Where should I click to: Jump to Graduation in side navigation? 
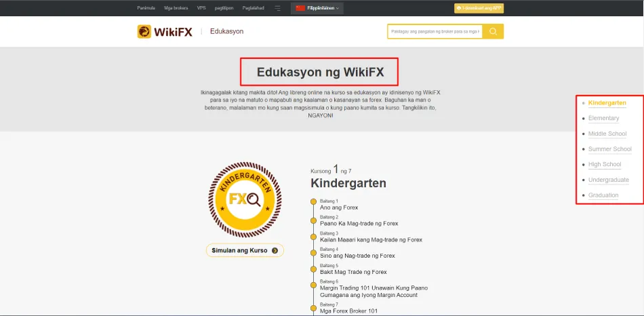(x=603, y=195)
